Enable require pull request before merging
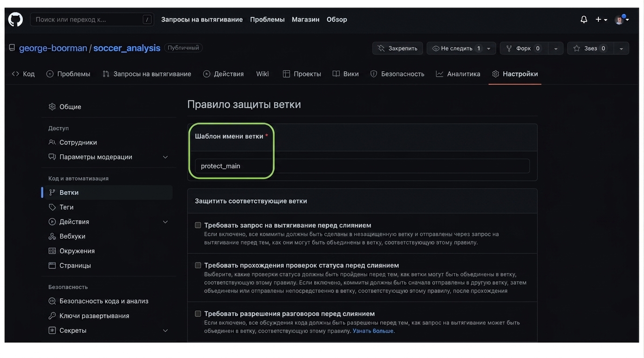Image resolution: width=644 pixels, height=358 pixels. click(x=198, y=225)
